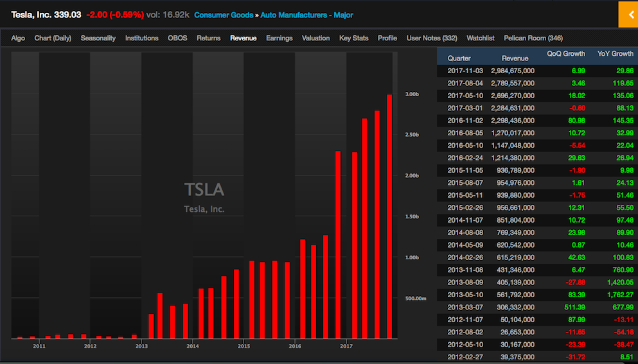Image resolution: width=638 pixels, height=364 pixels.
Task: Go to the Watchlist tab
Action: tap(481, 39)
